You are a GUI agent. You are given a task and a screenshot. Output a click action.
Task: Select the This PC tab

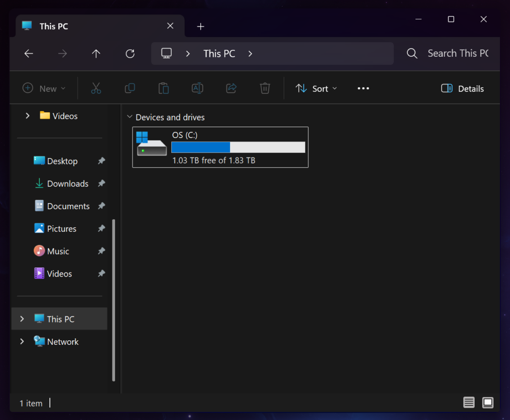tap(100, 26)
